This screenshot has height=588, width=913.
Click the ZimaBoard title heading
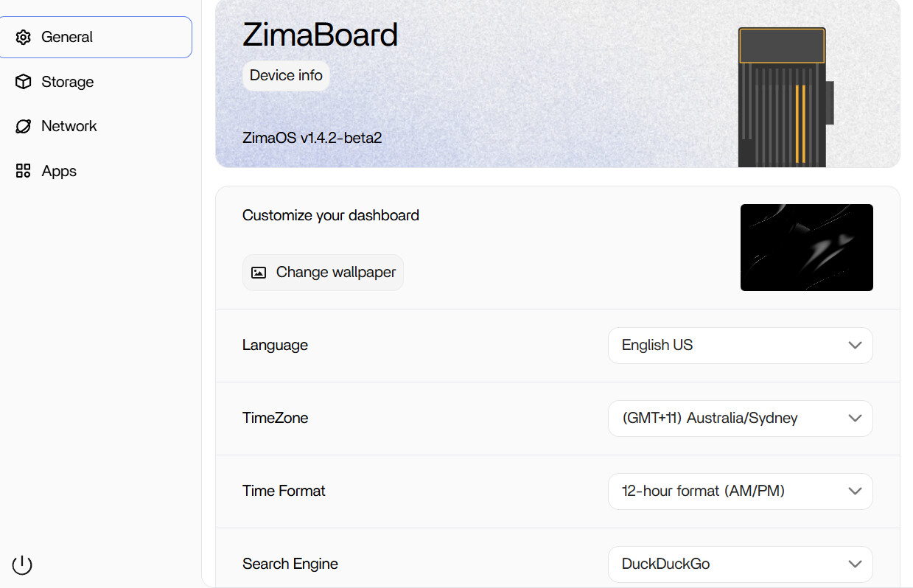pos(320,35)
